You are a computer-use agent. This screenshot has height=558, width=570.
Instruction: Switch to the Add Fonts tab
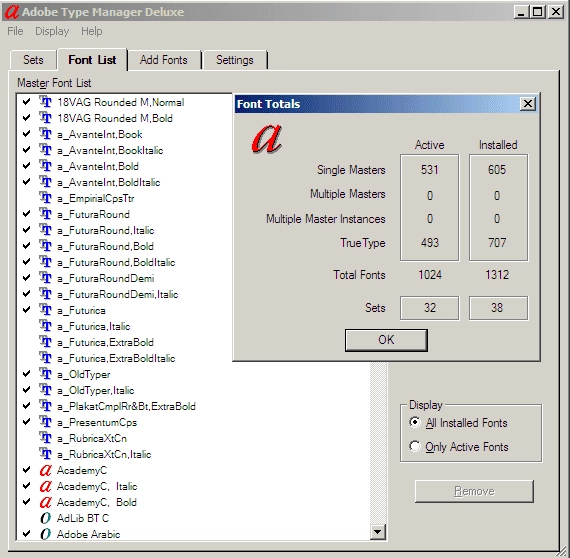coord(164,60)
